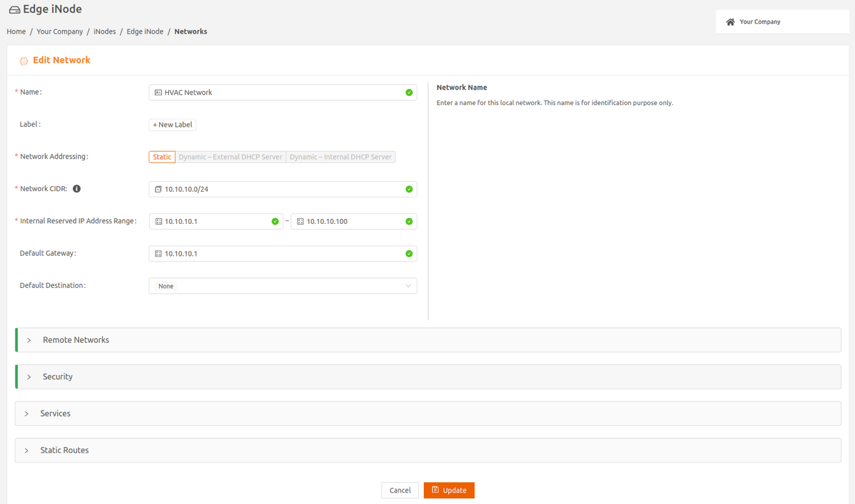Select Dynamic – Internal DHCP Server option
This screenshot has height=504, width=855.
[x=340, y=157]
